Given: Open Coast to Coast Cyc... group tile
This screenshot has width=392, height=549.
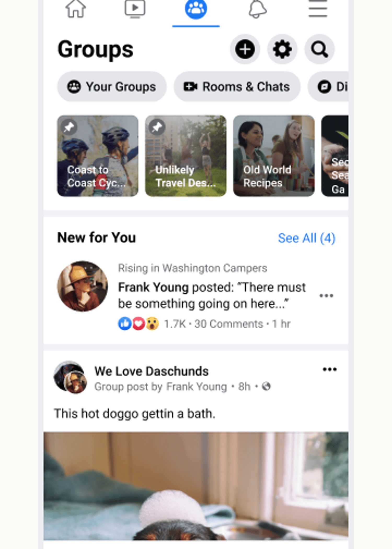Looking at the screenshot, I should pos(98,156).
